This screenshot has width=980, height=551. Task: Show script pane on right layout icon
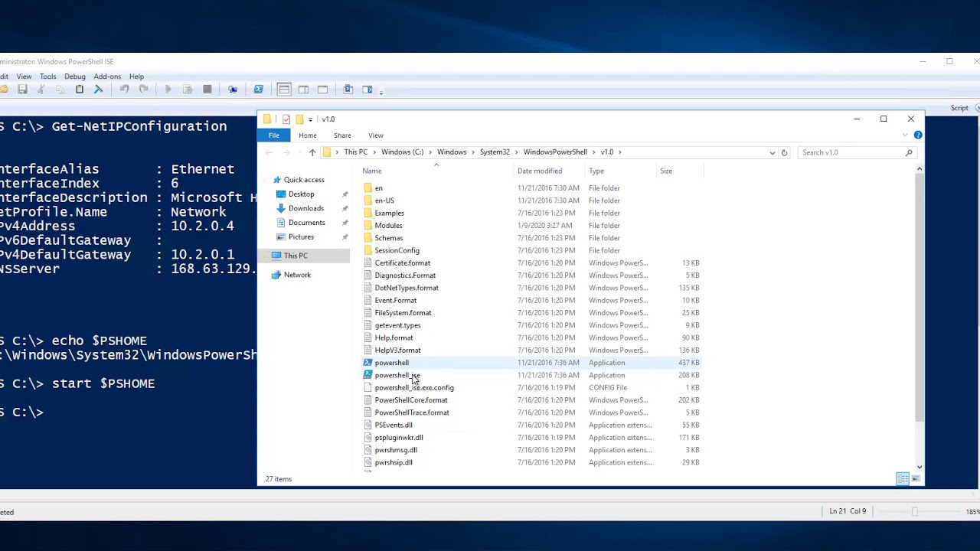click(303, 90)
